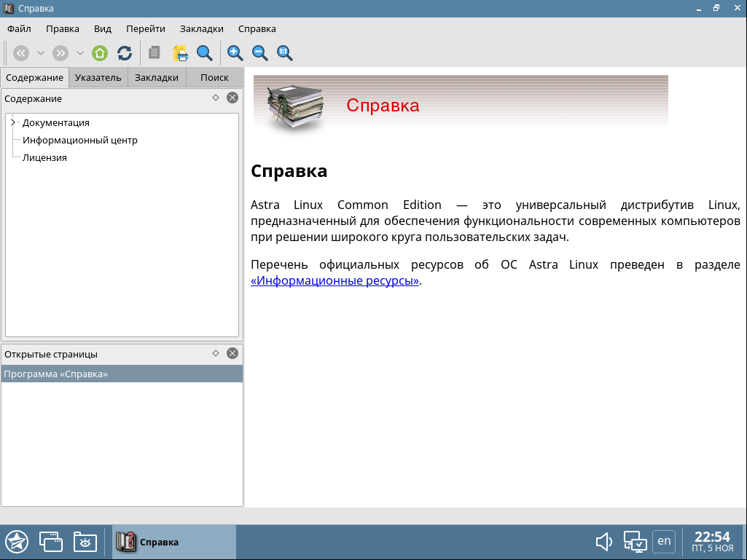Follow the «Информационные ресурсы» link
The width and height of the screenshot is (747, 560).
click(335, 281)
